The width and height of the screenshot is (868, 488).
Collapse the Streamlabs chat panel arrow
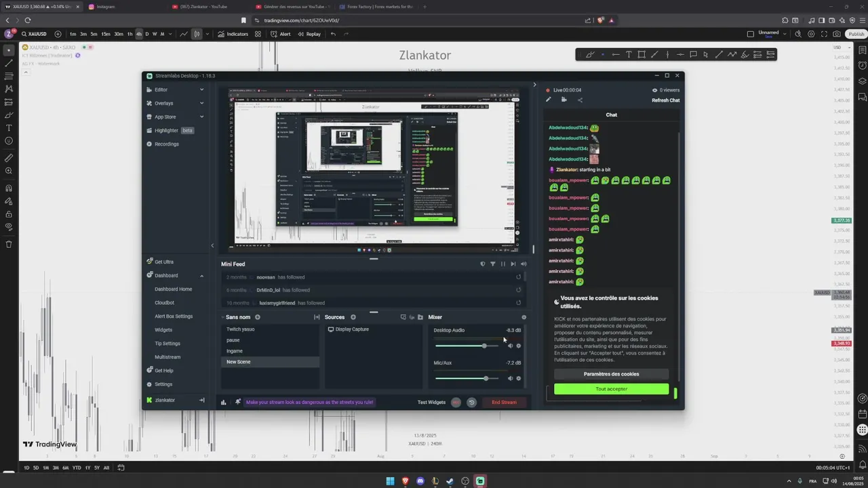coord(534,85)
